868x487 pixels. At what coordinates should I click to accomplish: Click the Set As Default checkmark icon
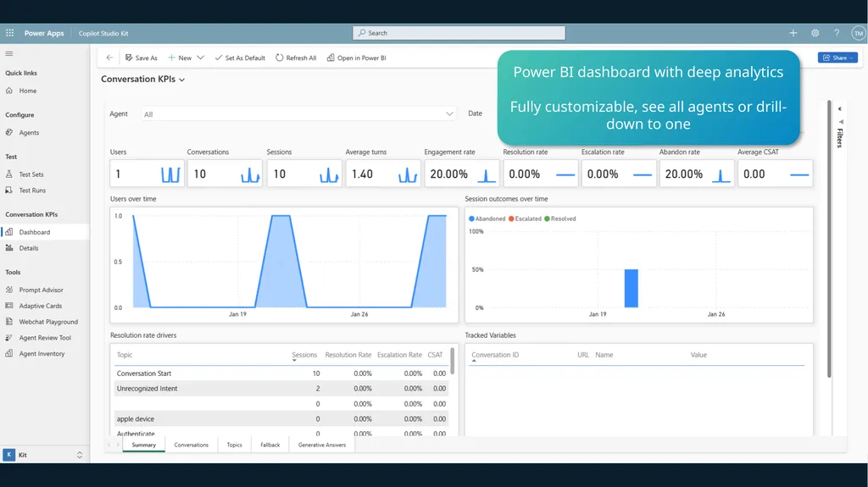tap(219, 58)
